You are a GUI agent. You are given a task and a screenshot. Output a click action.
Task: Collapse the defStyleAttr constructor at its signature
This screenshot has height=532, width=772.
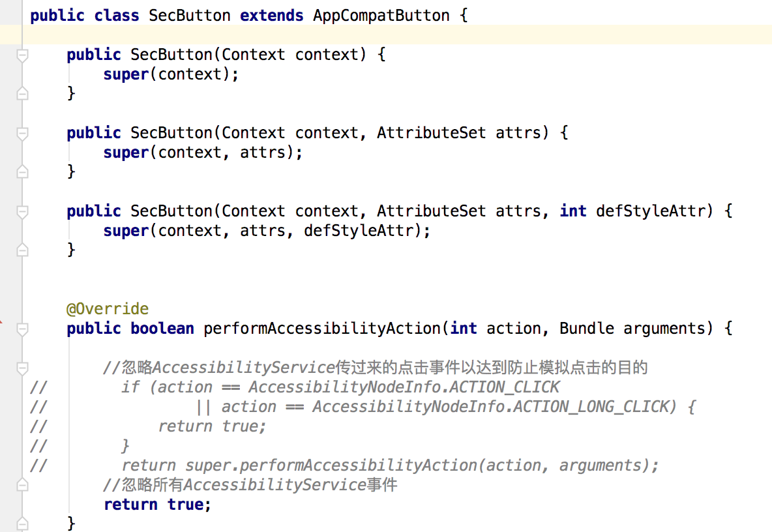click(22, 212)
